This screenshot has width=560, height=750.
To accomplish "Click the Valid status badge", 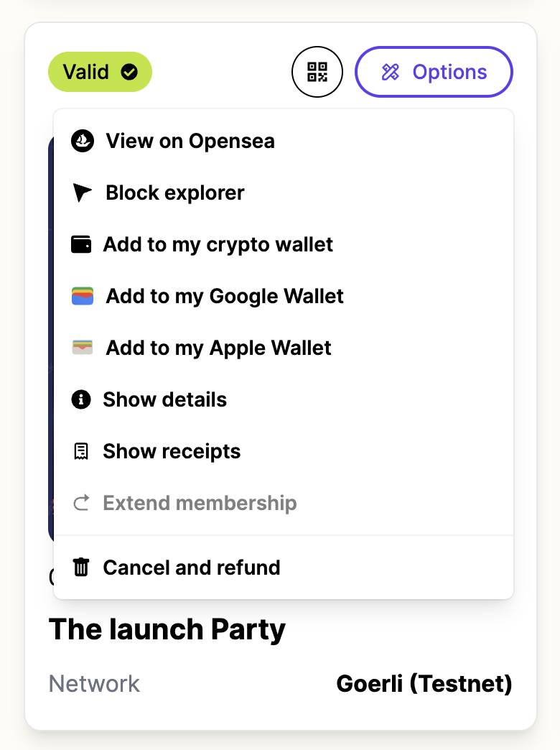I will pyautogui.click(x=100, y=72).
